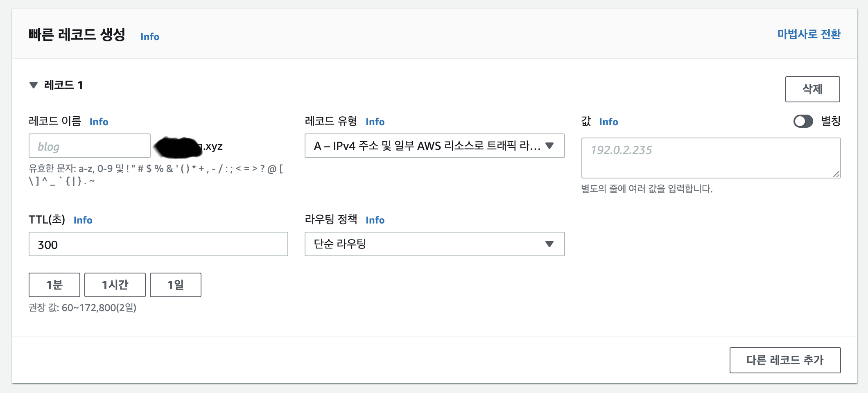868x393 pixels.
Task: Click 다른 레코드 추가 button
Action: (x=785, y=360)
